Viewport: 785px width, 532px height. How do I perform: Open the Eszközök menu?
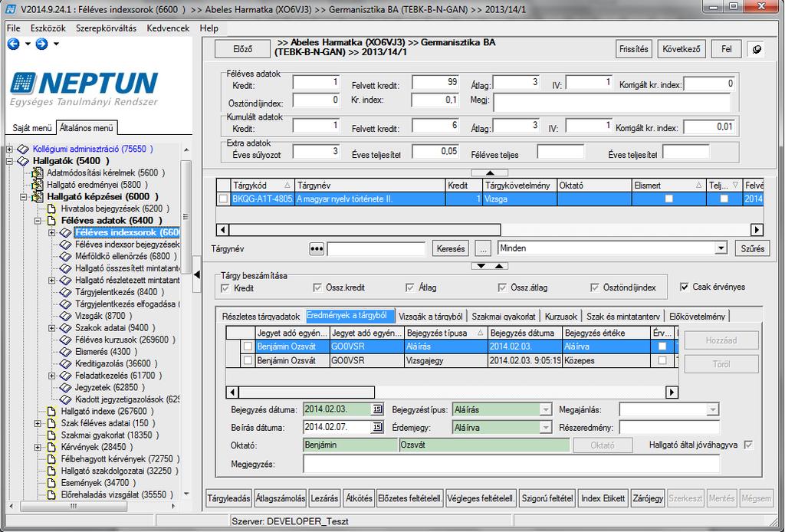(x=48, y=28)
